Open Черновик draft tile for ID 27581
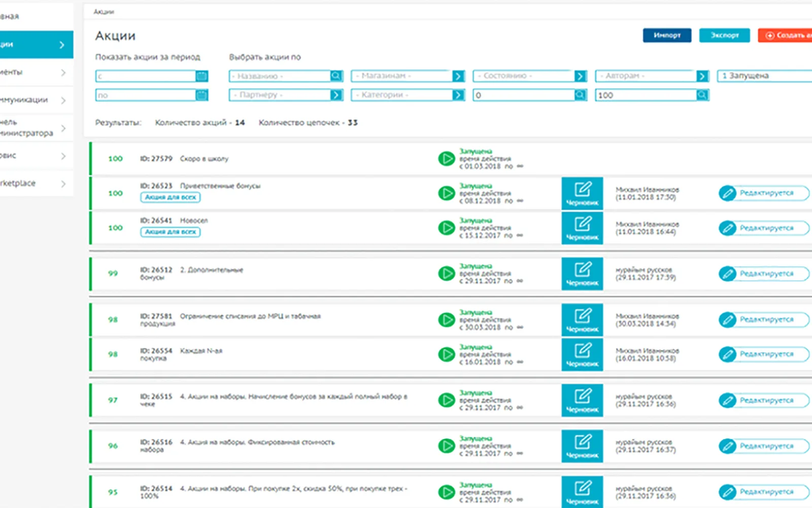The image size is (812, 508). (582, 320)
